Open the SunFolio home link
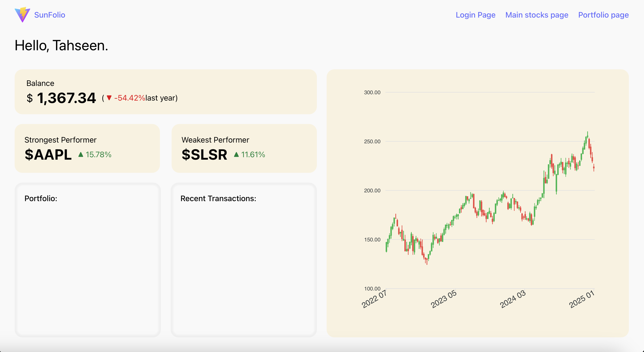Image resolution: width=644 pixels, height=352 pixels. pyautogui.click(x=49, y=15)
